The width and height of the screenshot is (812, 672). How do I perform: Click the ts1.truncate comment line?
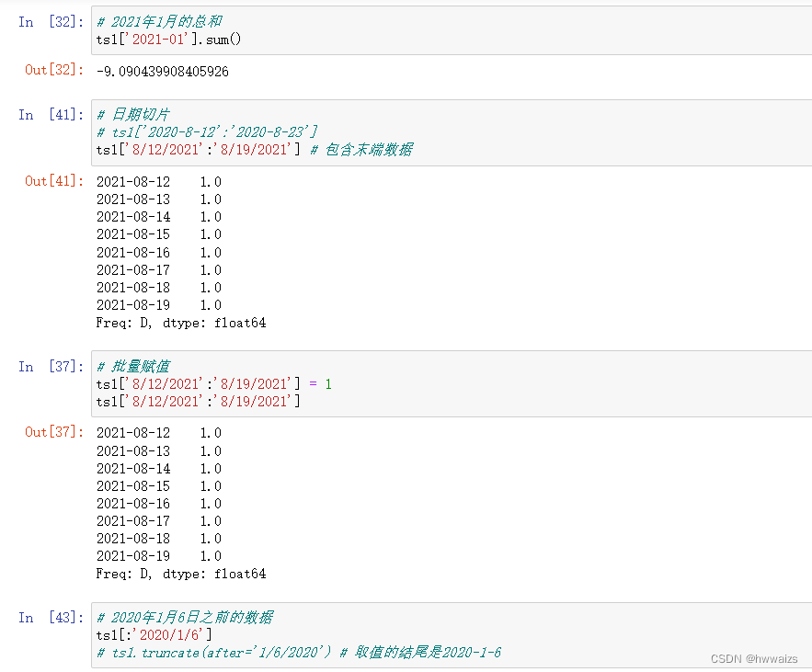299,653
